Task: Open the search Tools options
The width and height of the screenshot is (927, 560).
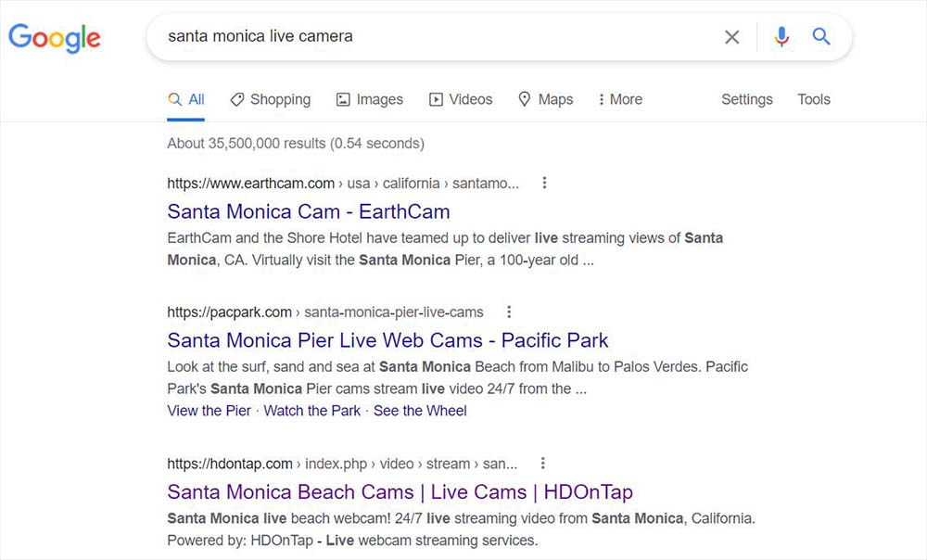Action: point(813,99)
